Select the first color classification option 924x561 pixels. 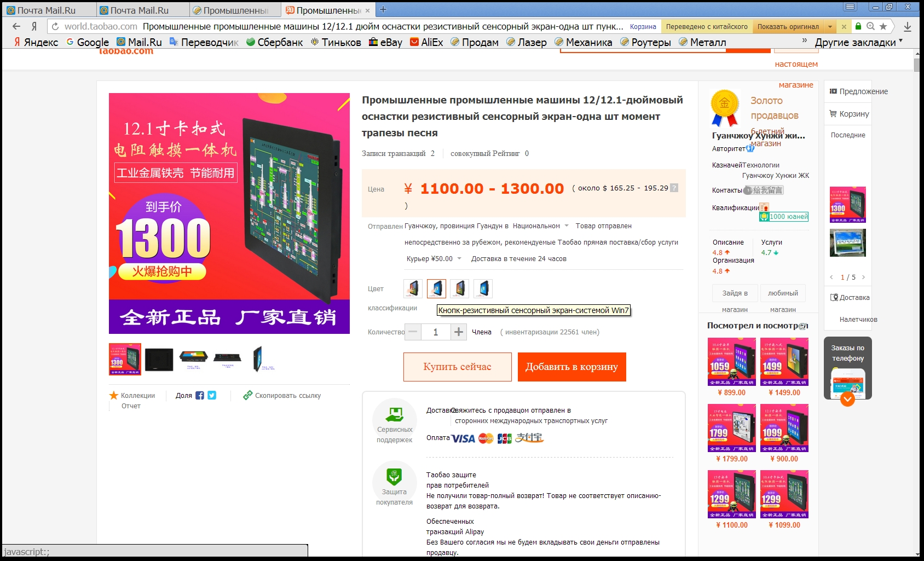tap(413, 288)
